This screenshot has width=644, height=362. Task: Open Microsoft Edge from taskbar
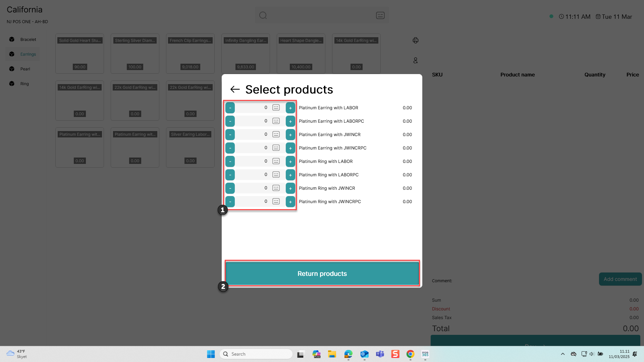tap(348, 354)
